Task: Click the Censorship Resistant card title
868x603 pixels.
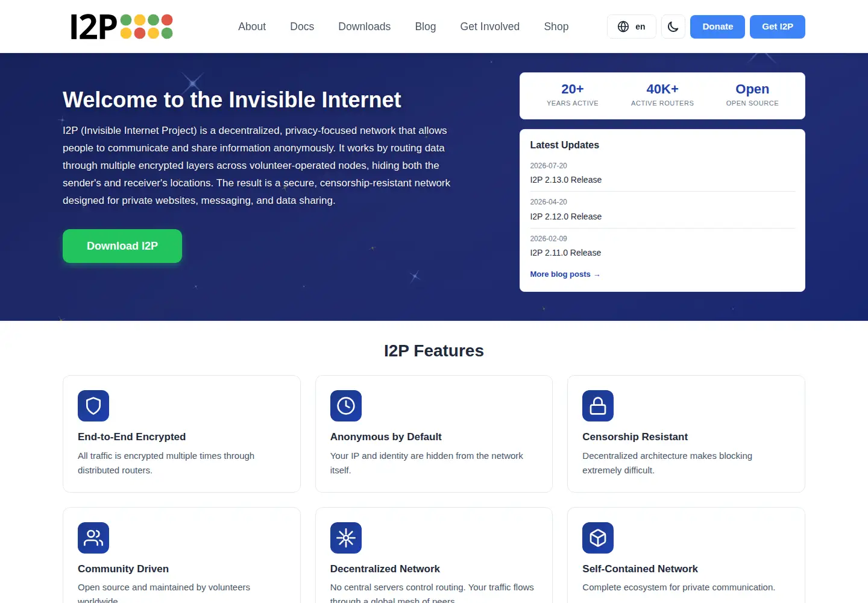Action: point(635,437)
